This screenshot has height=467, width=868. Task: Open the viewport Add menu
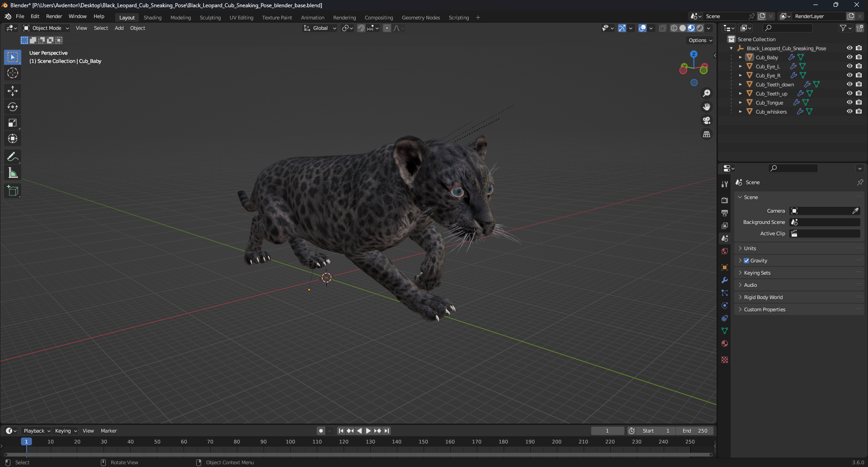pos(119,28)
